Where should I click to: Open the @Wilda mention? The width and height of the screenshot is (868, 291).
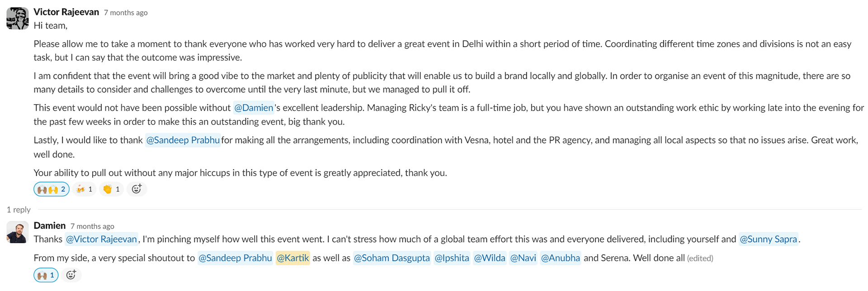(x=489, y=258)
